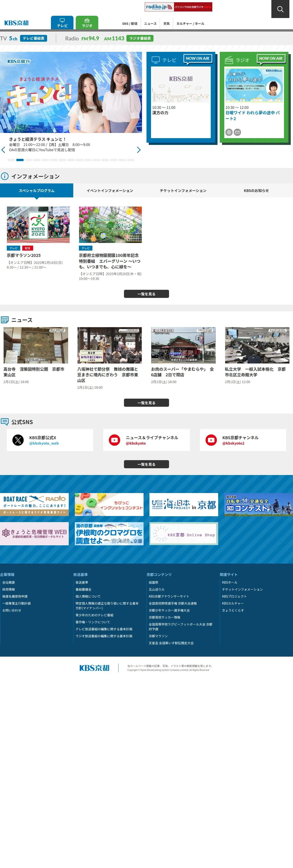
Task: Go to previous carousel slide arrow
Action: click(x=3, y=150)
